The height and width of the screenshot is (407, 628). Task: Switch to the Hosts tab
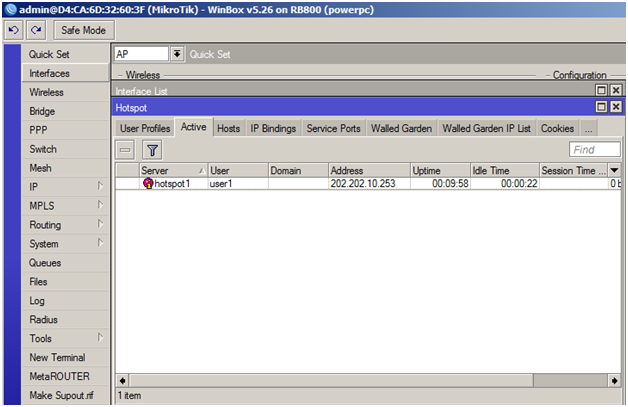(229, 129)
